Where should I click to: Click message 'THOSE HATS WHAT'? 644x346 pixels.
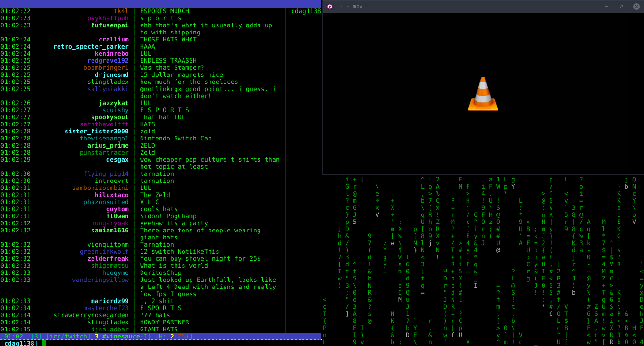click(x=168, y=40)
